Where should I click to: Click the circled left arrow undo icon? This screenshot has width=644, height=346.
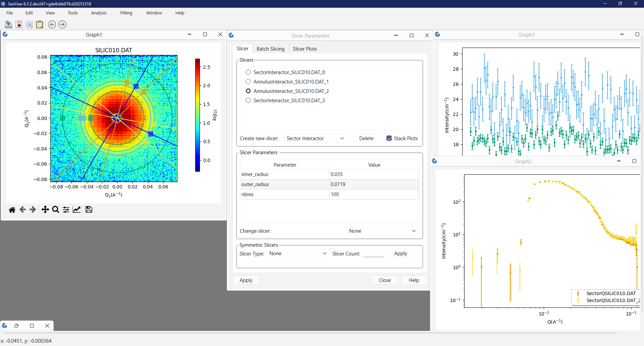[52, 24]
